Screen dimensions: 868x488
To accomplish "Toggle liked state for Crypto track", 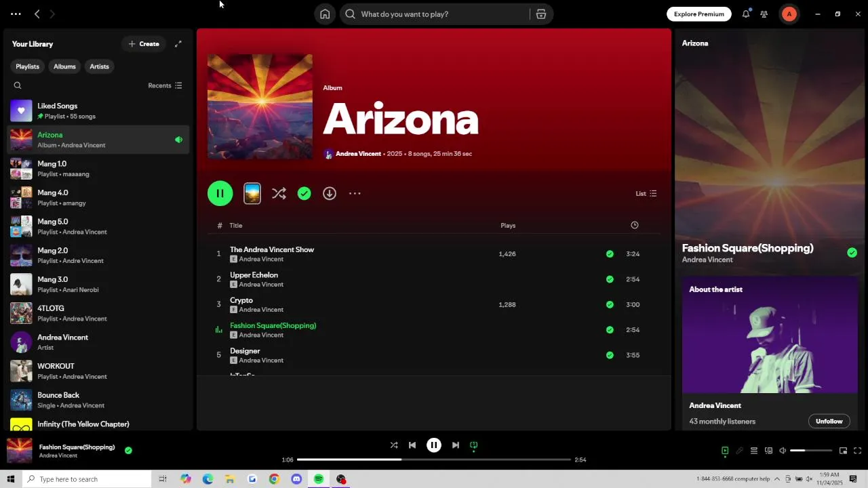I will [x=610, y=305].
